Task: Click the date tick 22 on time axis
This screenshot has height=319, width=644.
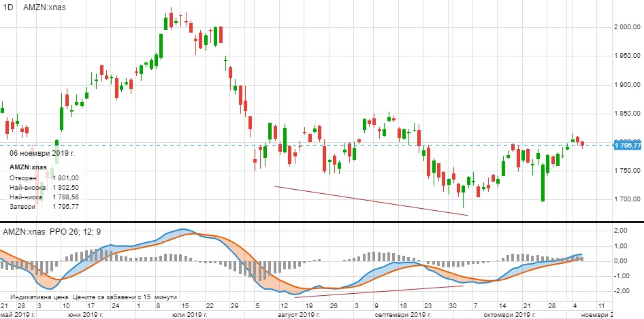Action: point(210,306)
